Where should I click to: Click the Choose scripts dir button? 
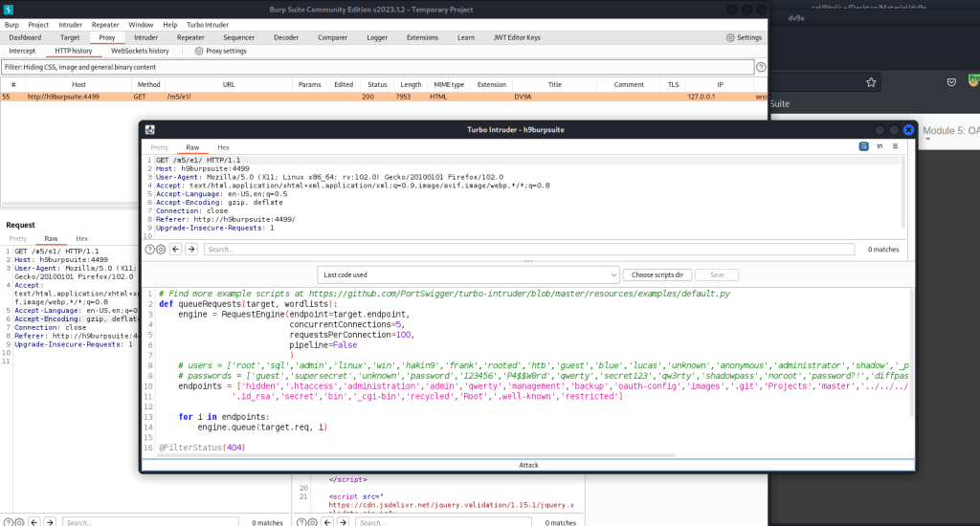657,274
